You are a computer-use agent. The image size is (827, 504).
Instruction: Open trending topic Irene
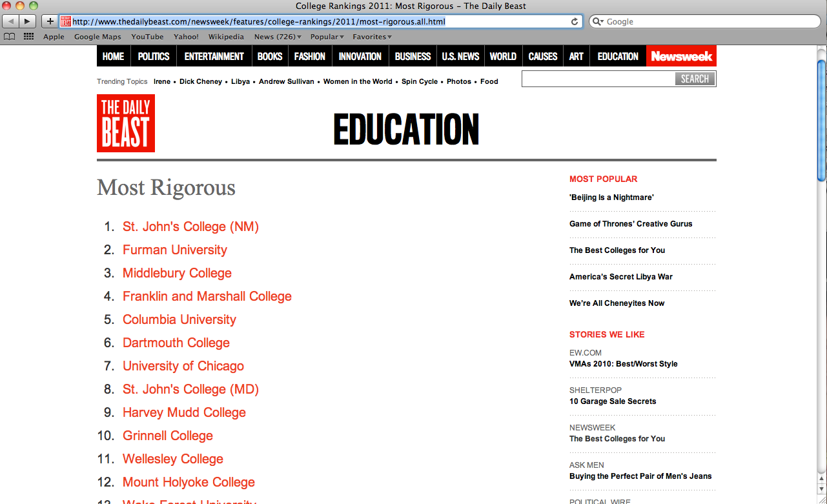click(x=162, y=81)
